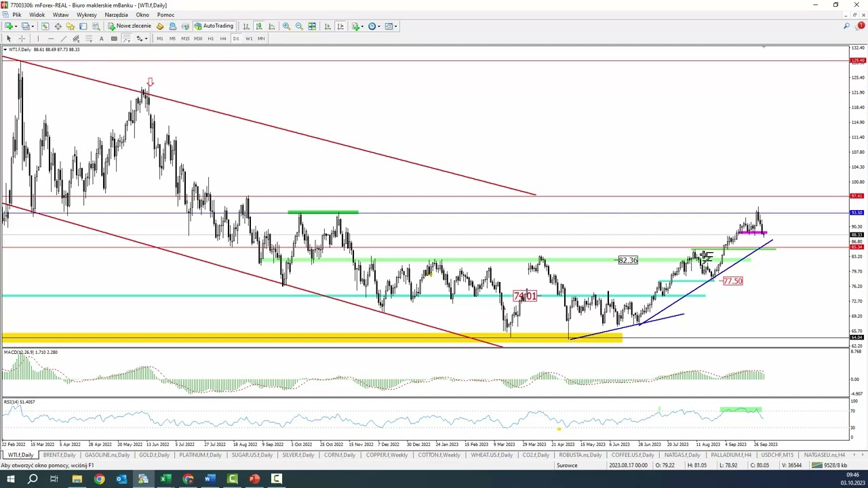Click the 9528/8 kb connection status

tap(828, 466)
